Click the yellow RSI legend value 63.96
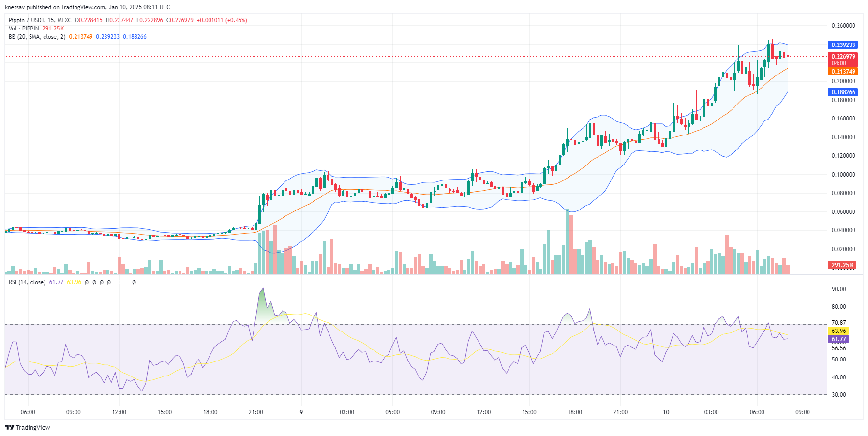Image resolution: width=868 pixels, height=436 pixels. [74, 282]
